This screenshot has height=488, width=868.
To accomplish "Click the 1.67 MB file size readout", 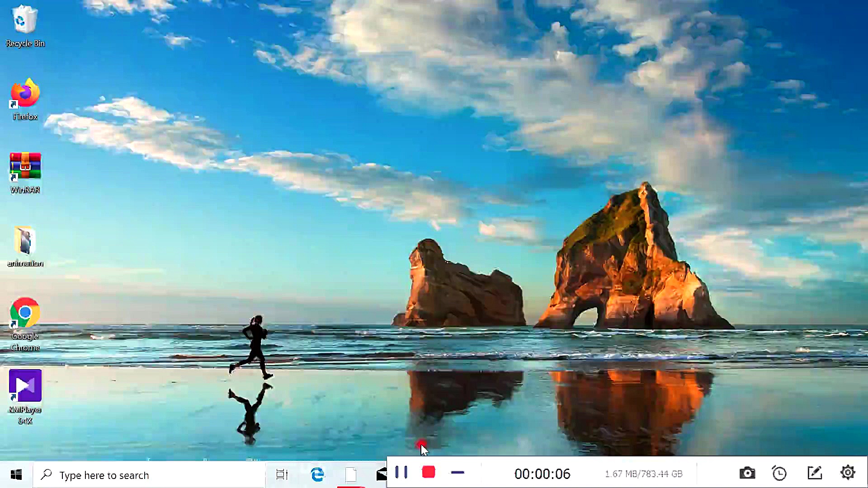I will [643, 474].
